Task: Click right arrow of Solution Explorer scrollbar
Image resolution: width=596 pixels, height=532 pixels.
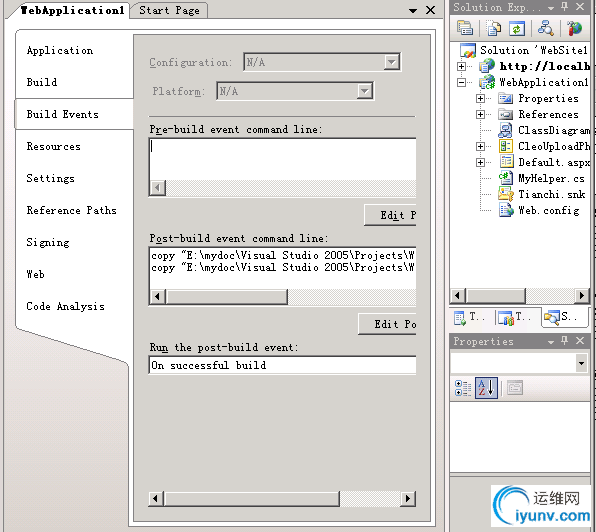Action: tap(582, 295)
